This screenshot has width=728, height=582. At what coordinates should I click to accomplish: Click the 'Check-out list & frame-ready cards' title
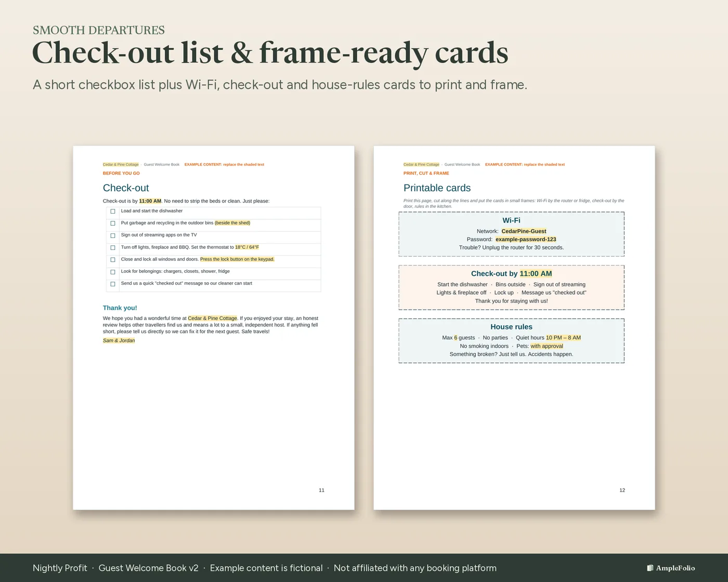click(270, 53)
